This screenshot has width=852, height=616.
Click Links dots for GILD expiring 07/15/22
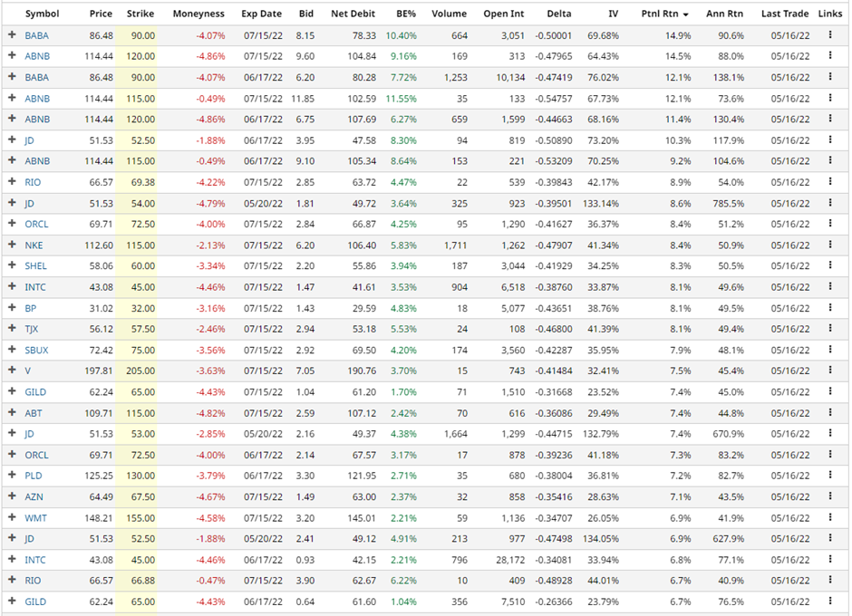pyautogui.click(x=829, y=391)
